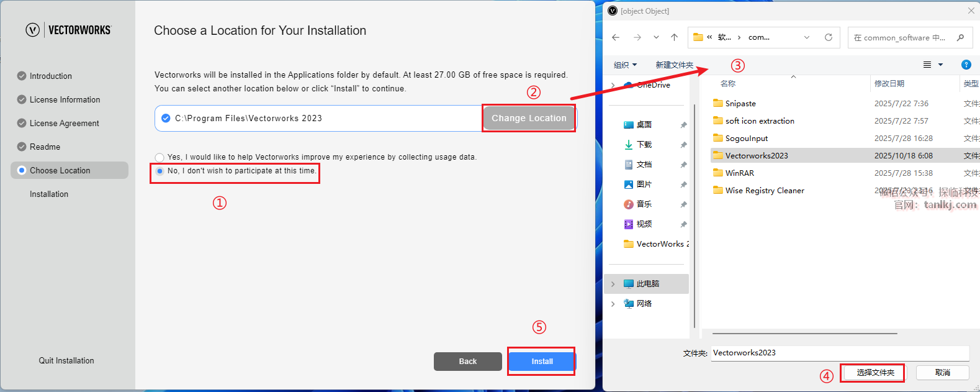Click Quit Installation link
The width and height of the screenshot is (980, 392).
(66, 360)
